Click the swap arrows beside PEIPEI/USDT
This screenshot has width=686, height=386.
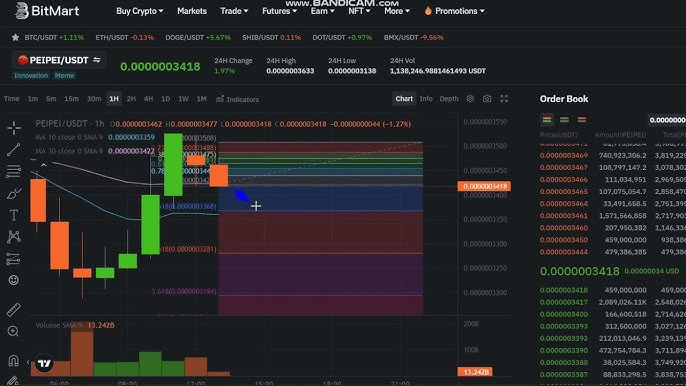coord(97,60)
